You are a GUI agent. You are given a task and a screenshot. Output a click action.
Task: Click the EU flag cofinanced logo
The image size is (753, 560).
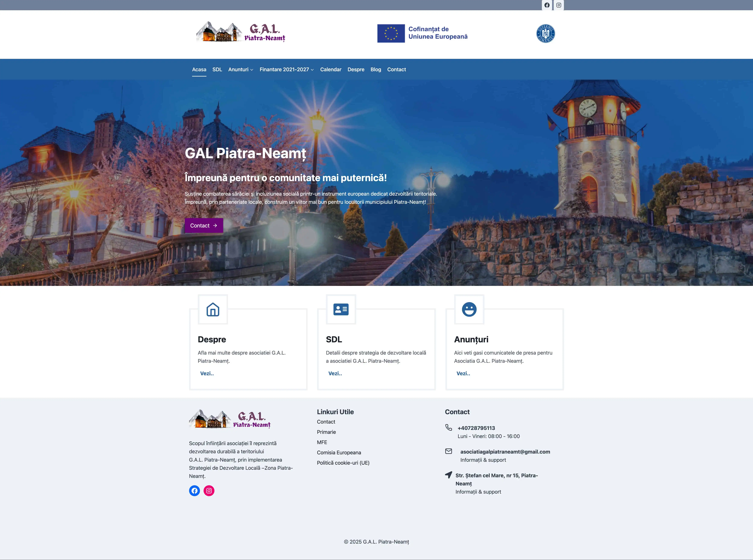[x=422, y=33]
